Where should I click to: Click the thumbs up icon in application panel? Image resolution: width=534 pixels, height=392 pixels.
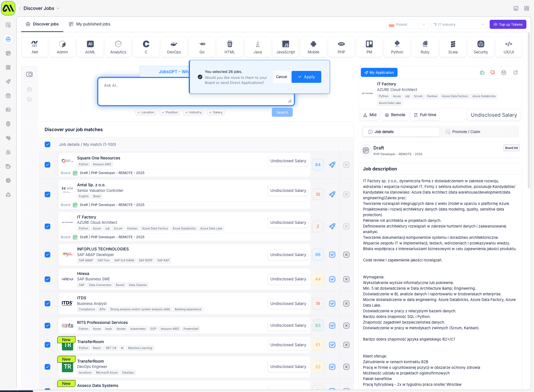click(482, 73)
